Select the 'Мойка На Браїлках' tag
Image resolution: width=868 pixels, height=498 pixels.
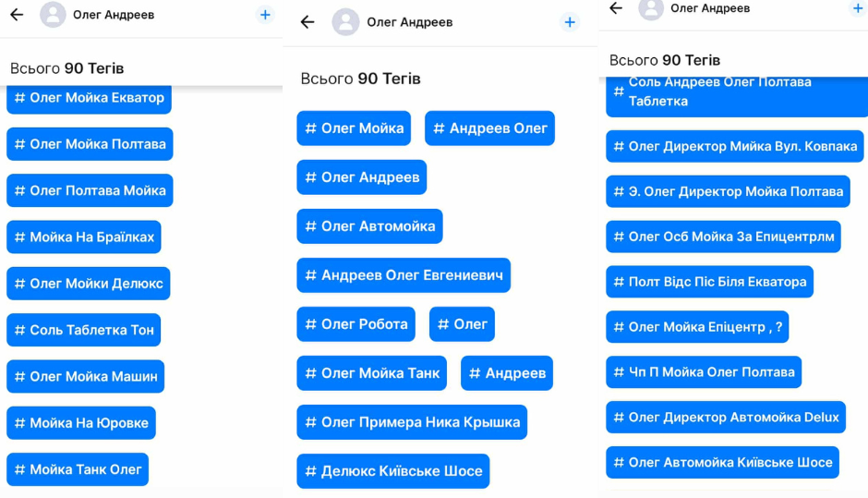(84, 237)
